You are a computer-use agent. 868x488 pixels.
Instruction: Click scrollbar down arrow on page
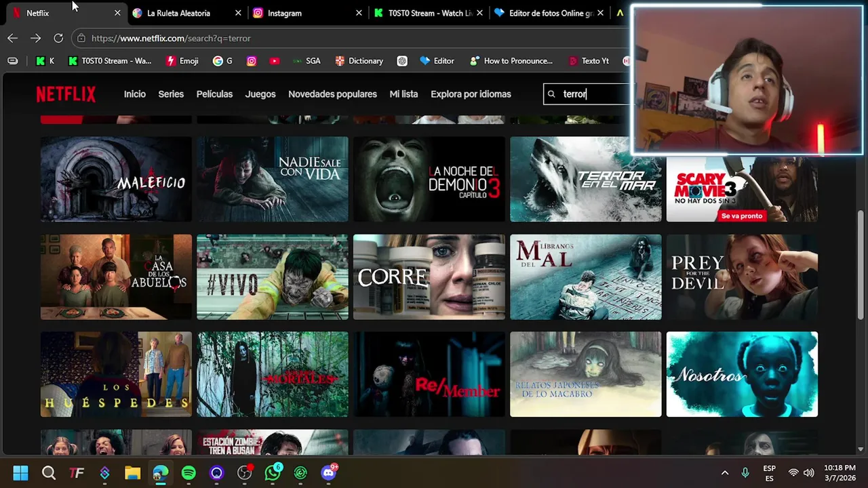(x=861, y=449)
